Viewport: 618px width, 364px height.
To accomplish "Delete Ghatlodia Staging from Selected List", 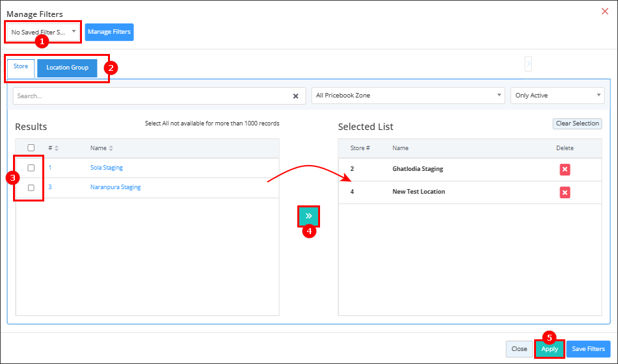I will tap(565, 170).
